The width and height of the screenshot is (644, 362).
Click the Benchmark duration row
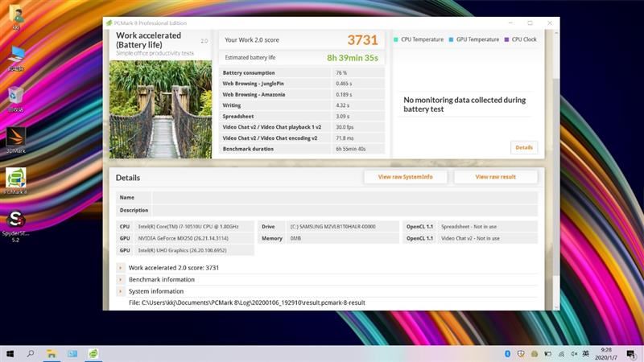coord(302,149)
